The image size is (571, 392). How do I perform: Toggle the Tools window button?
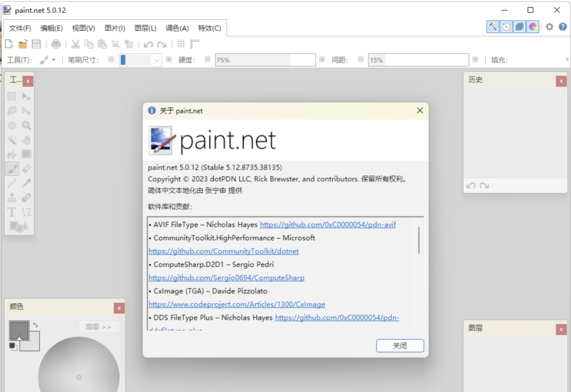(493, 26)
